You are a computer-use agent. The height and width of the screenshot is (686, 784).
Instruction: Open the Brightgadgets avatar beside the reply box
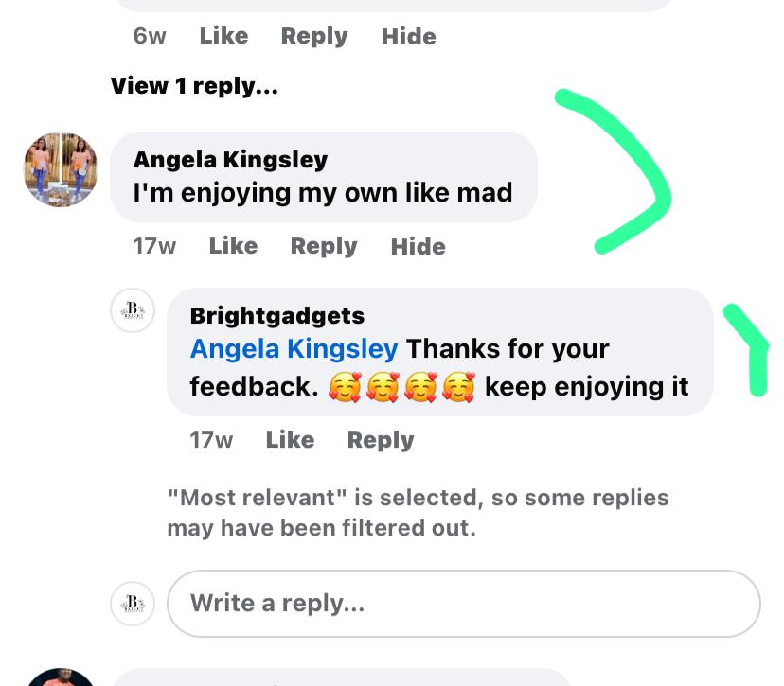point(133,604)
